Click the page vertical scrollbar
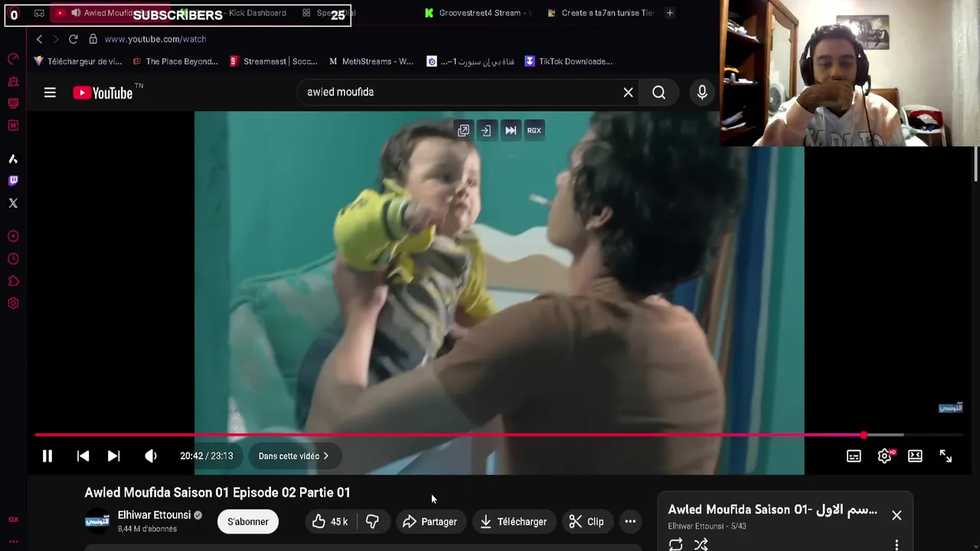The width and height of the screenshot is (980, 551). click(x=976, y=162)
